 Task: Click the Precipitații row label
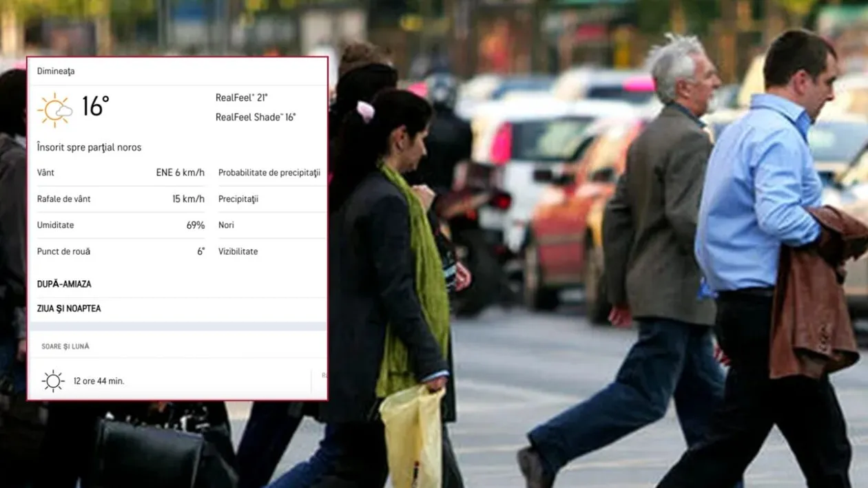pyautogui.click(x=238, y=199)
